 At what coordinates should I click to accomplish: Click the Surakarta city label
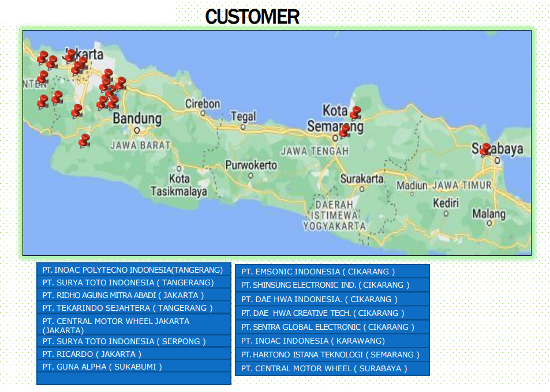click(x=362, y=179)
